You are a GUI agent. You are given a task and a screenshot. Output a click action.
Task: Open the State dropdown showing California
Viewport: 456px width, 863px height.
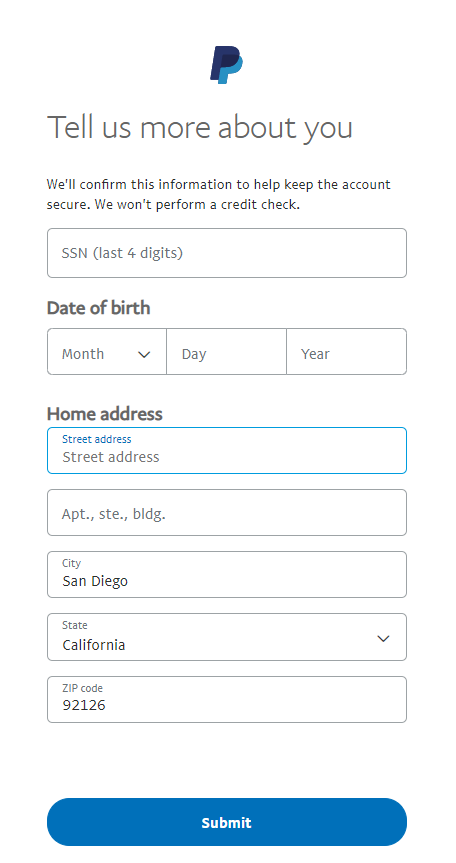227,637
